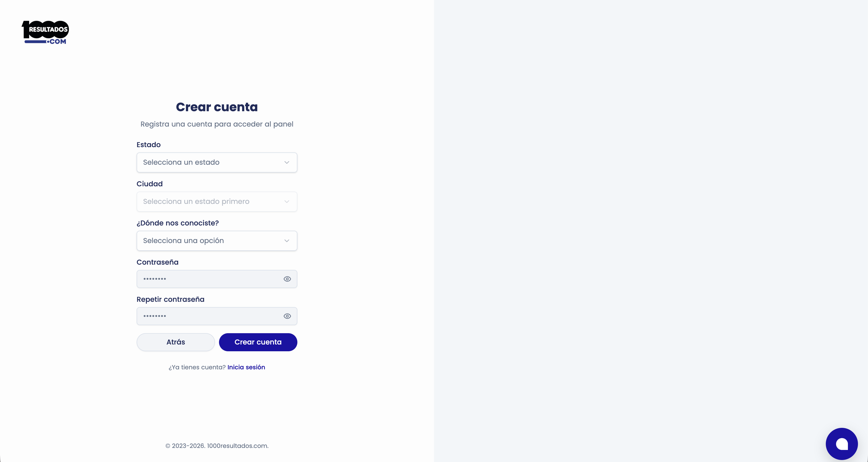Follow the "Inicia sesión" link

[x=246, y=367]
